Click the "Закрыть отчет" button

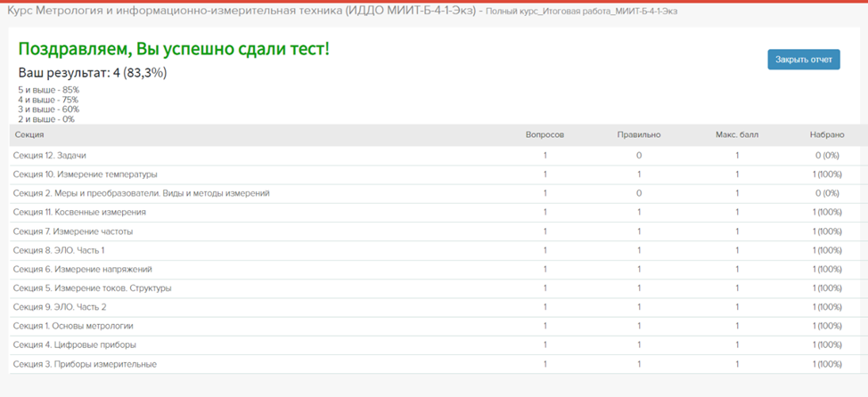pos(803,60)
